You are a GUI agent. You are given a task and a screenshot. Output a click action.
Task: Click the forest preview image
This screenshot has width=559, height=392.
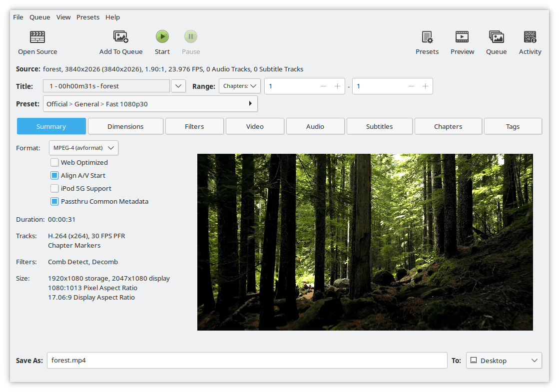[365, 242]
